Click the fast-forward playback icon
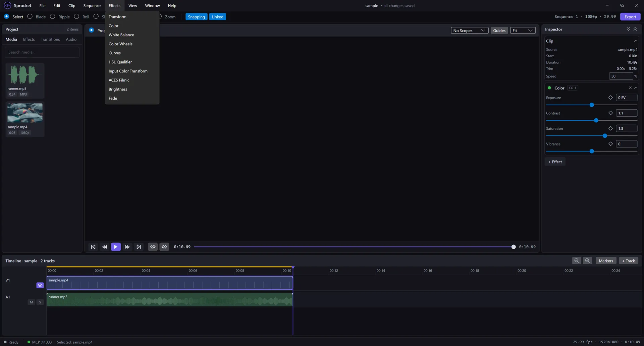This screenshot has height=346, width=644. (x=127, y=247)
